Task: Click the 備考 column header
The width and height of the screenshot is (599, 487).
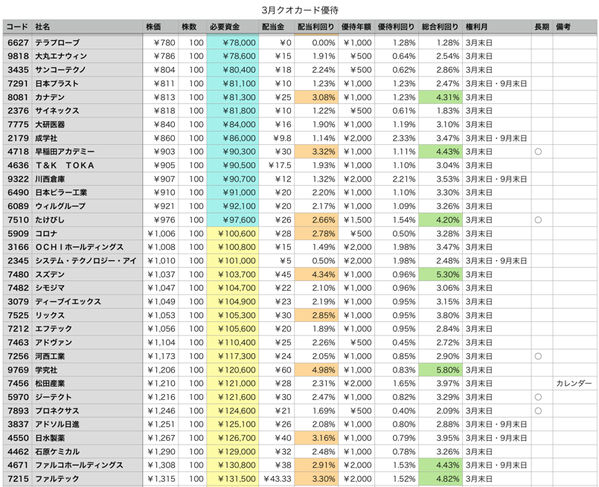Action: tap(575, 27)
